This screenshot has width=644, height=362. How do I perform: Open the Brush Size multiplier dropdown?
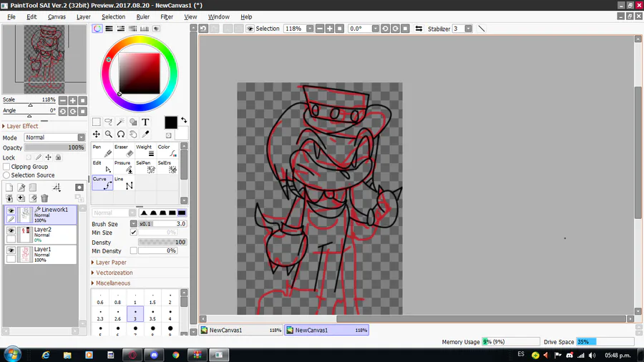(134, 224)
